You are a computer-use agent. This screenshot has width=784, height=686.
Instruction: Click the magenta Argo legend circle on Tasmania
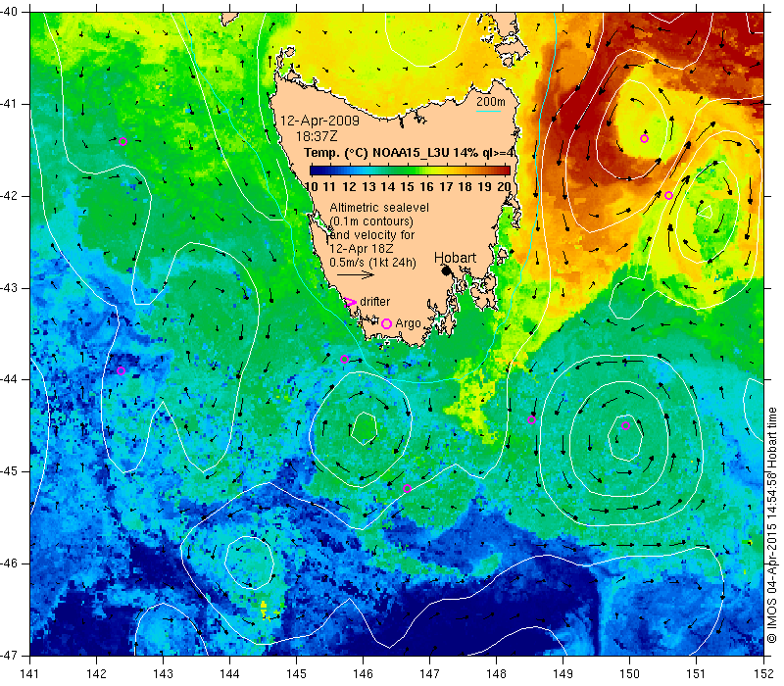tap(386, 324)
